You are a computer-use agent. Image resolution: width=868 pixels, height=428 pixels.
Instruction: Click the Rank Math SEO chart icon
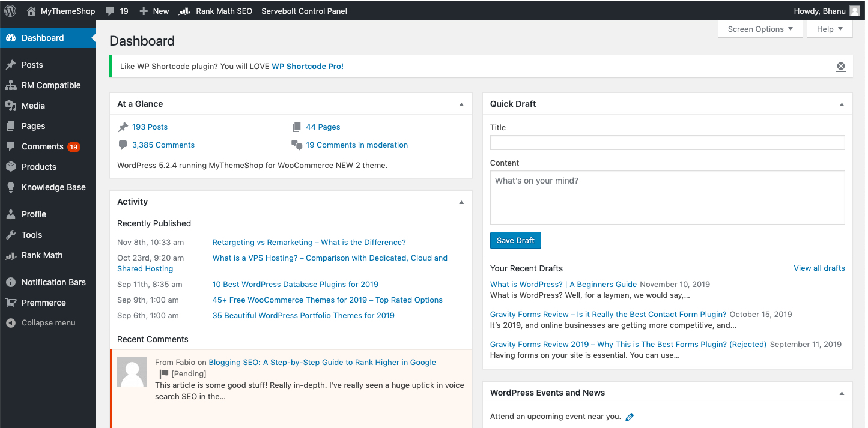click(185, 11)
